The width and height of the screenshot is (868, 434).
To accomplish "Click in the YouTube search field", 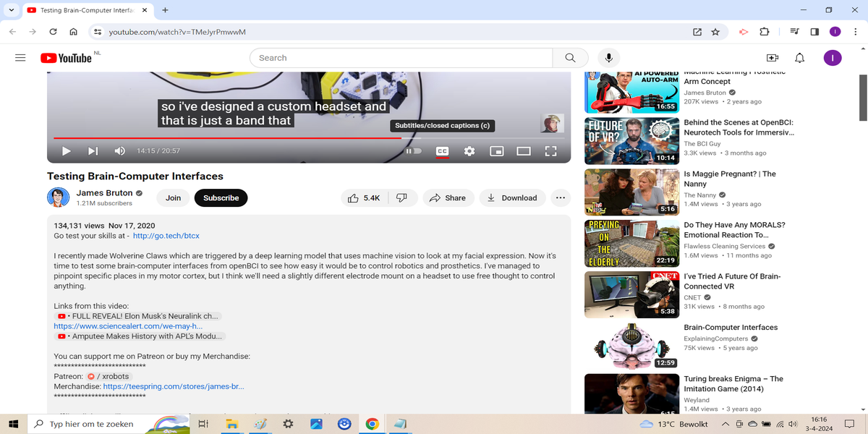I will [401, 58].
